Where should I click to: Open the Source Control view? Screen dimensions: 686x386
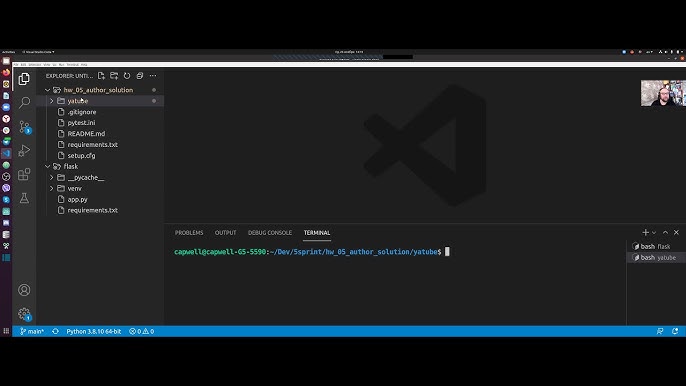pos(24,127)
